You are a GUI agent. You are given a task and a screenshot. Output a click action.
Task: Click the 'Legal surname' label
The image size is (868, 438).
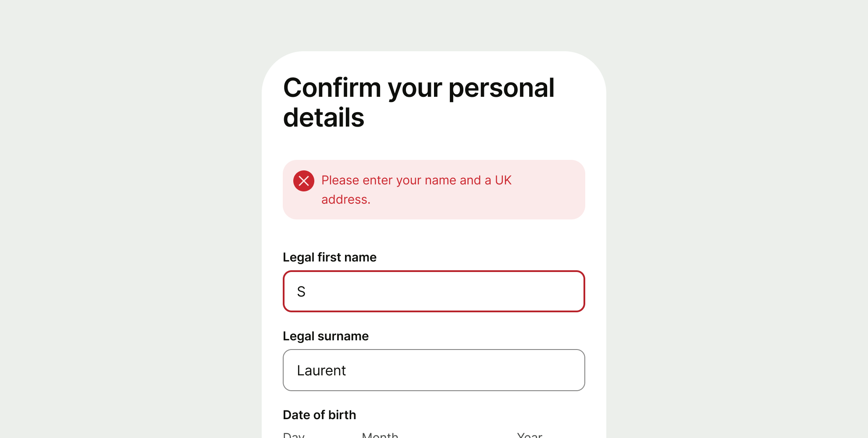(x=325, y=336)
